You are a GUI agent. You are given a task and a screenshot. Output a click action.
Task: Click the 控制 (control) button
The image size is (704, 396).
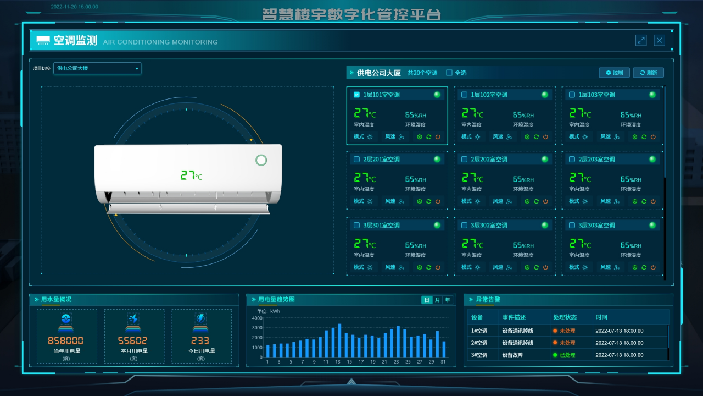[x=614, y=72]
